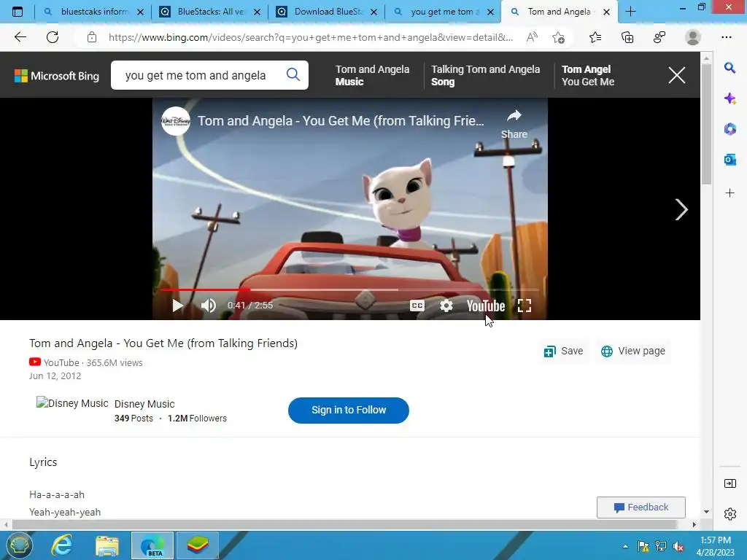The width and height of the screenshot is (747, 560).
Task: Go to next video chevron
Action: 681,209
